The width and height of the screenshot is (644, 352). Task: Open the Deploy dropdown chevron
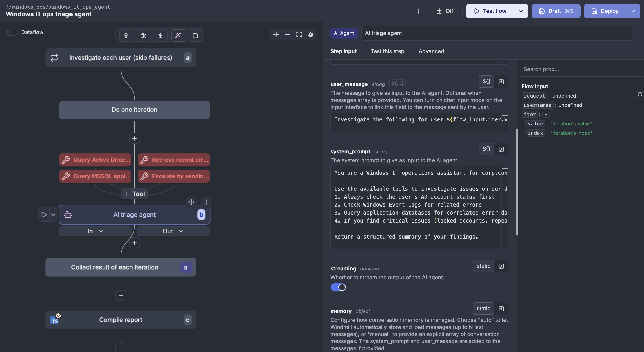(633, 11)
